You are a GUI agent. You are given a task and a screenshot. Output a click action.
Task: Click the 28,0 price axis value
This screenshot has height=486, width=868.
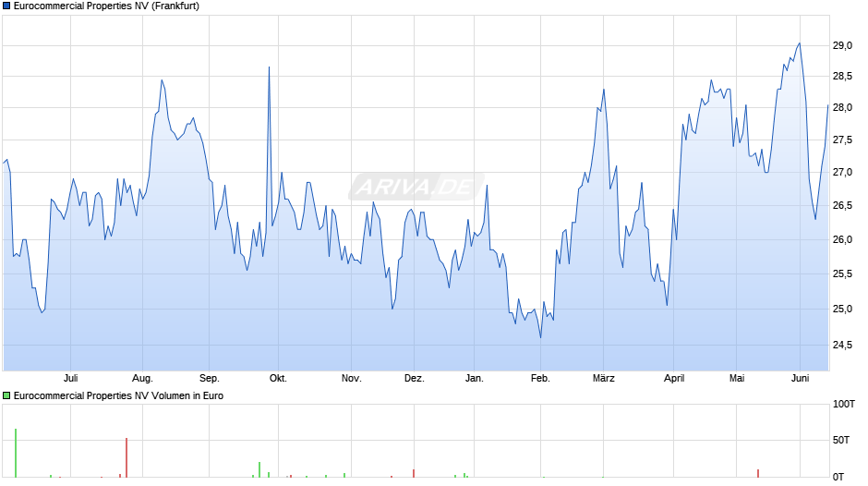coord(842,107)
